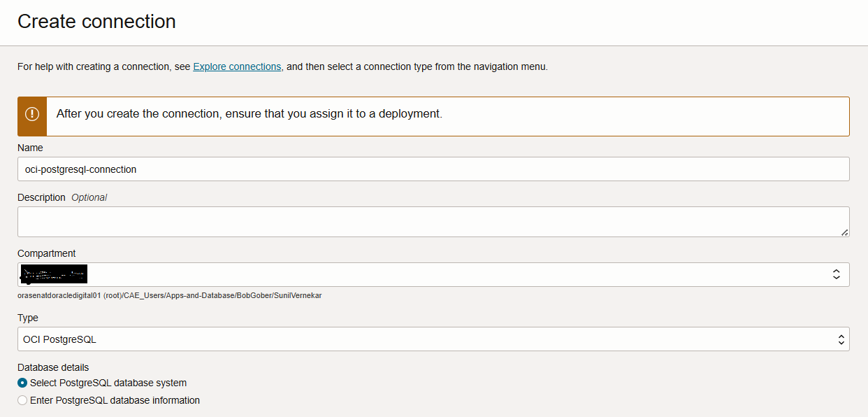The height and width of the screenshot is (417, 868).
Task: Click the assign to deployment alert message
Action: (249, 113)
